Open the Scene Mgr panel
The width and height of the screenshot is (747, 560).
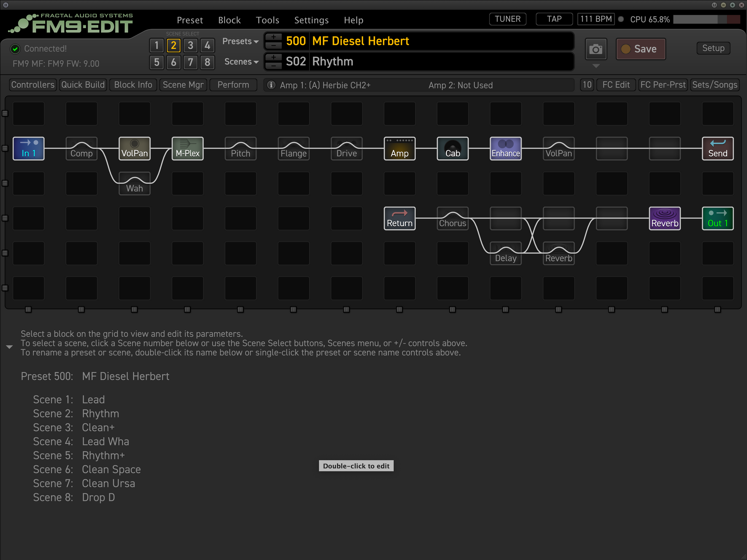click(x=183, y=85)
